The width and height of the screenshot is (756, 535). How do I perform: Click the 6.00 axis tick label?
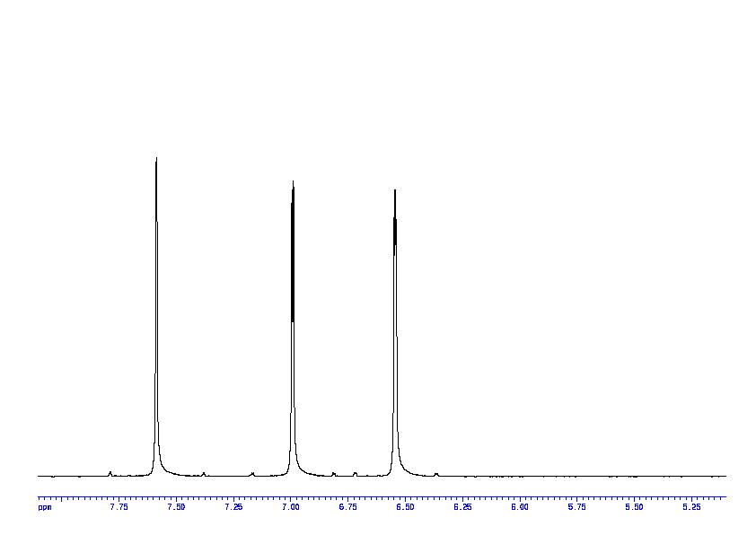click(519, 507)
